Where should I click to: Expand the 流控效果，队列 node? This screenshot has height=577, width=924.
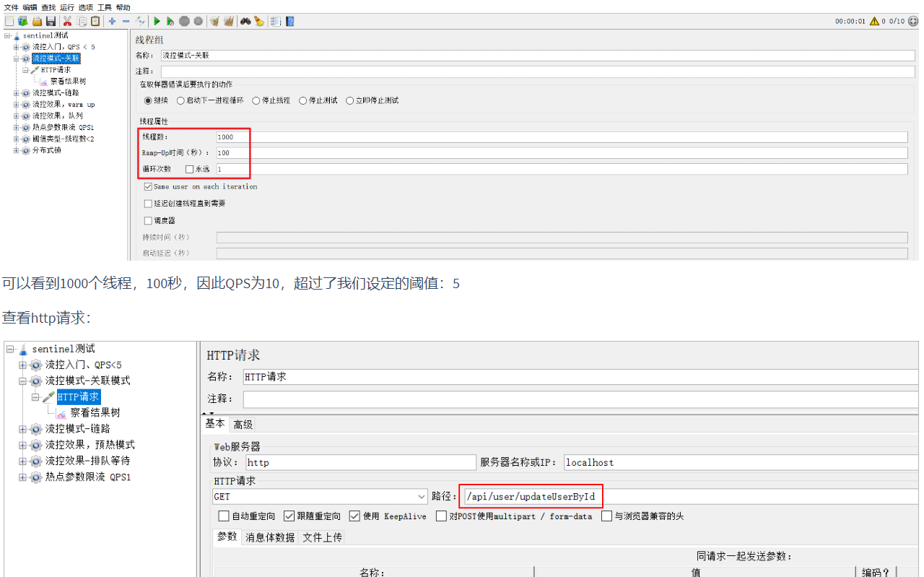[x=17, y=116]
